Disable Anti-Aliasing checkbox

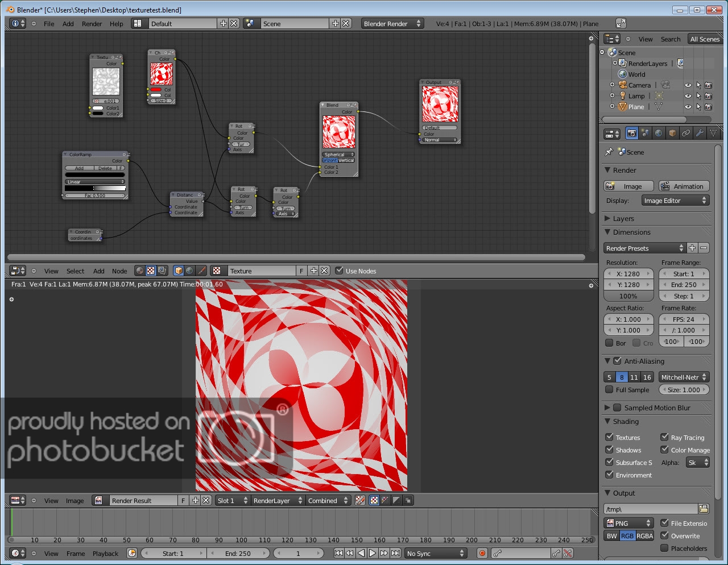click(x=617, y=361)
